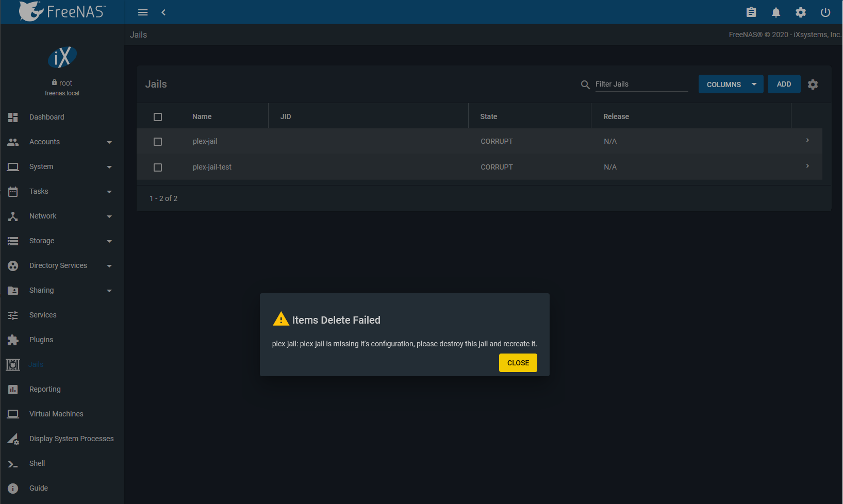Expand the plex-jail-test row chevron

(807, 166)
